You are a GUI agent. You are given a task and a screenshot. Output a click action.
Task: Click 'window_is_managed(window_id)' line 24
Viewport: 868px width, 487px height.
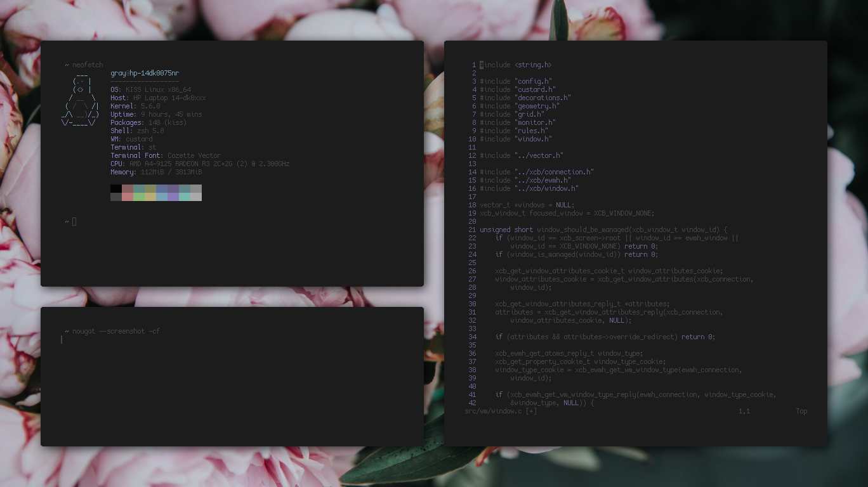pyautogui.click(x=577, y=254)
